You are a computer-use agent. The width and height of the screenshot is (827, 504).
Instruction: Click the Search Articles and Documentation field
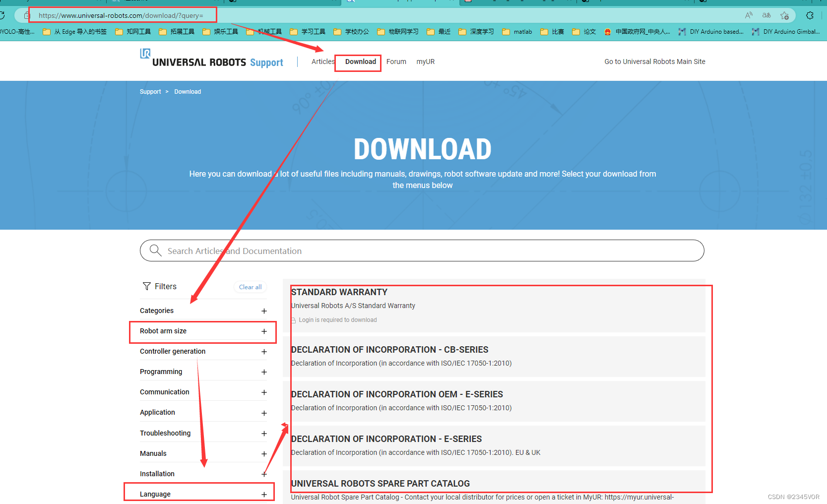coord(422,251)
